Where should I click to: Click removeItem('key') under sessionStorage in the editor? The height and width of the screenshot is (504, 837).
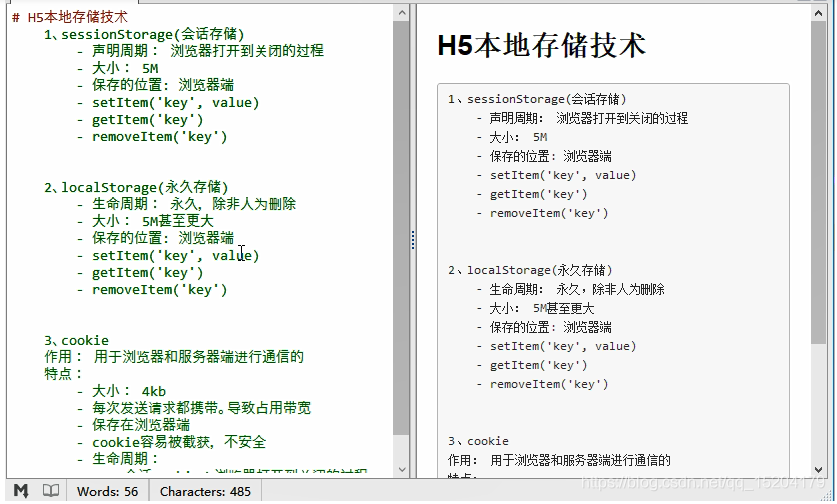click(152, 137)
